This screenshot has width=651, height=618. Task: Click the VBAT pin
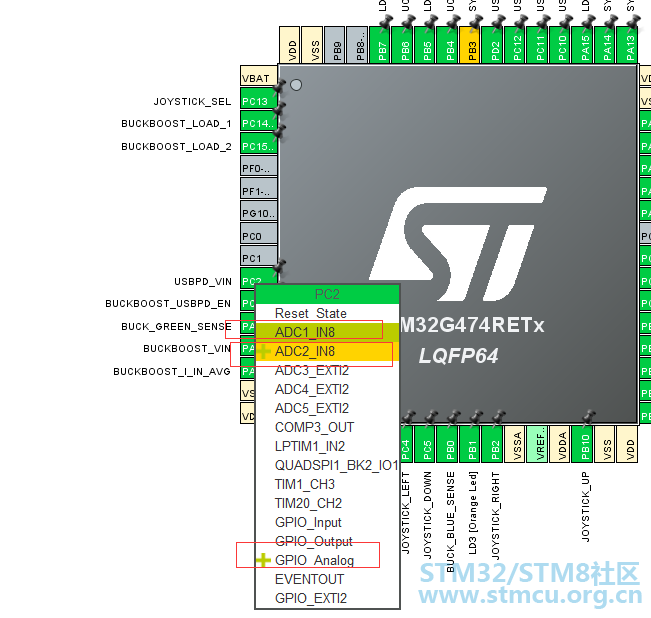click(259, 76)
